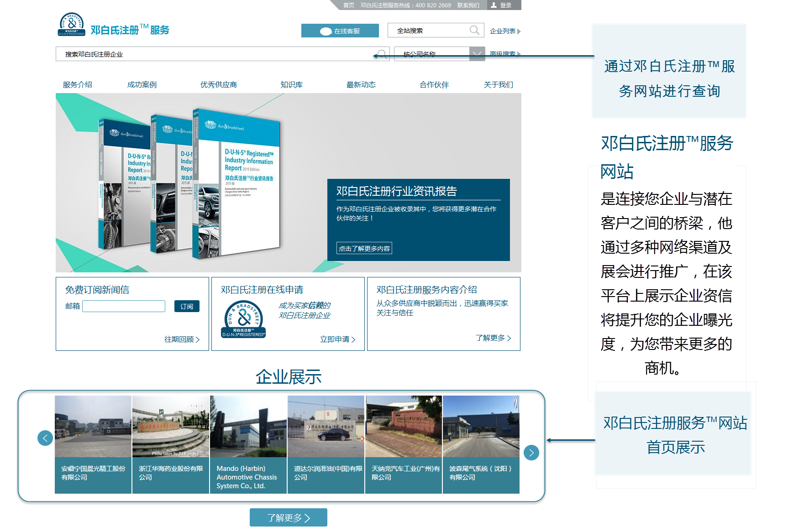
Task: Open the search-by-company-name dropdown
Action: [x=477, y=54]
